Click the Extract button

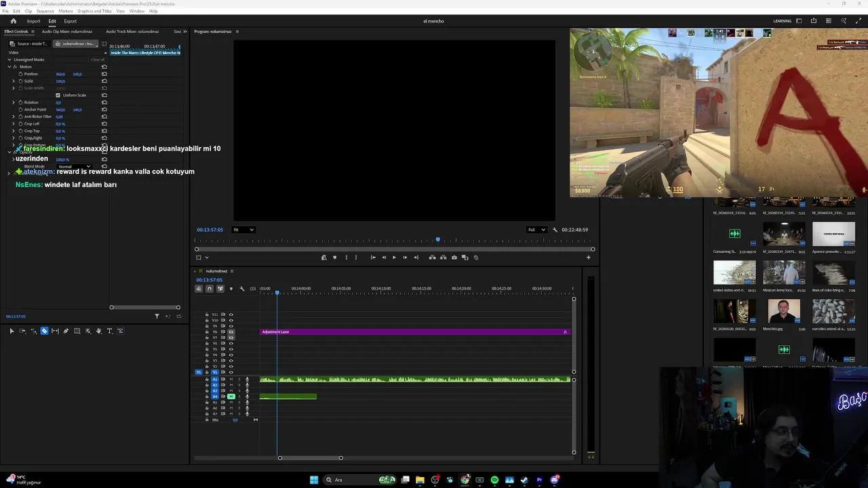pos(443,258)
